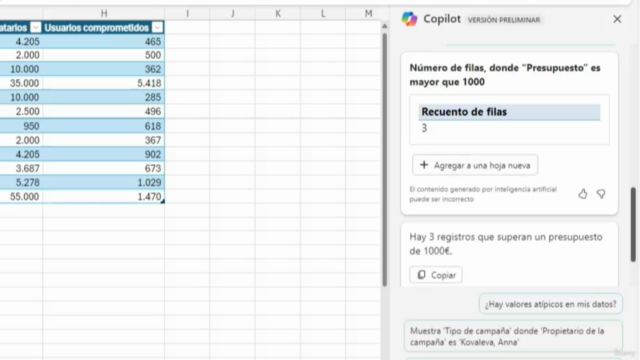The image size is (640, 360).
Task: Select cell with value 673
Action: pyautogui.click(x=104, y=169)
